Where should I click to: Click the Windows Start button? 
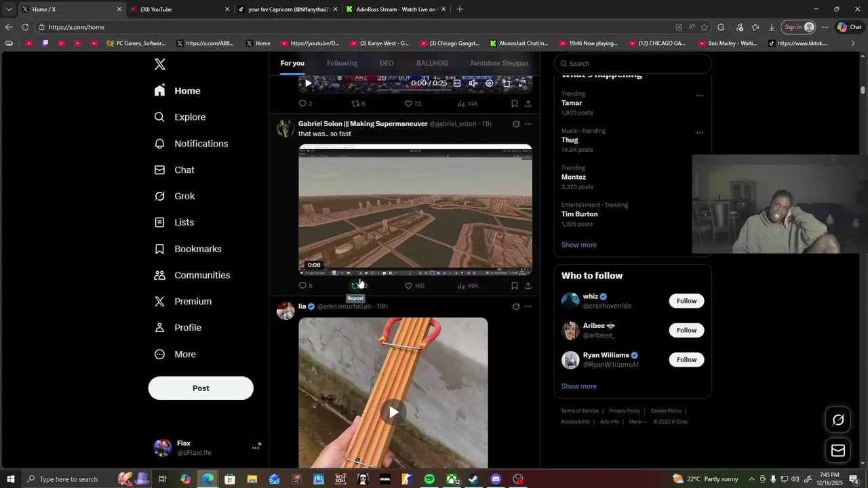pyautogui.click(x=11, y=479)
